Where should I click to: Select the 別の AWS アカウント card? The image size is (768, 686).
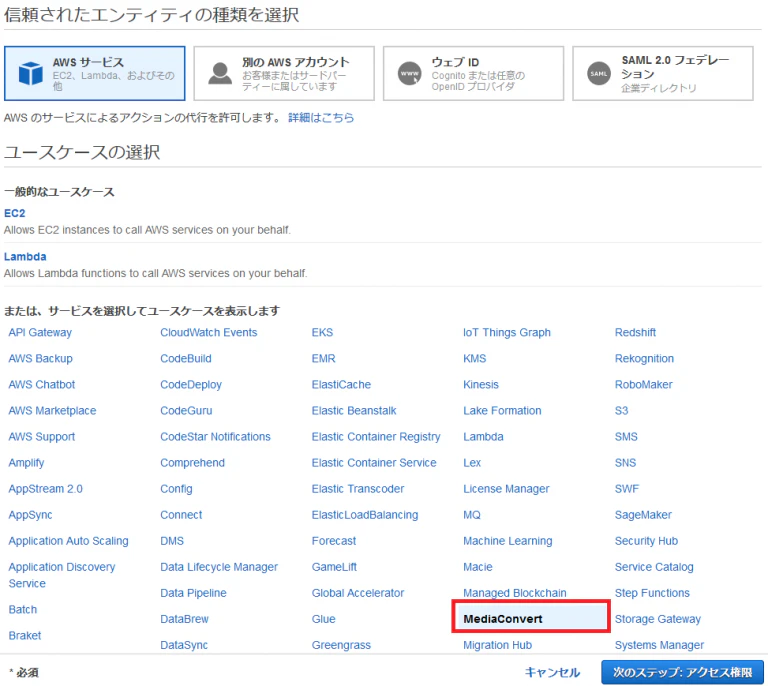coord(284,73)
